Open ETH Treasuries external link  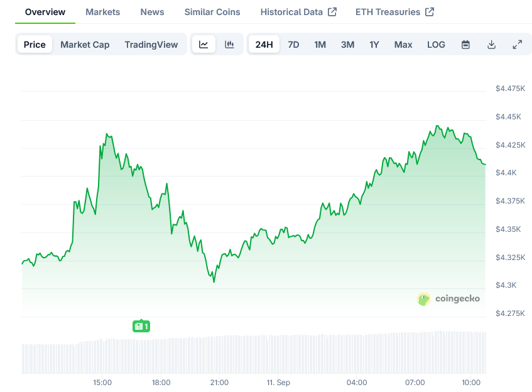394,12
